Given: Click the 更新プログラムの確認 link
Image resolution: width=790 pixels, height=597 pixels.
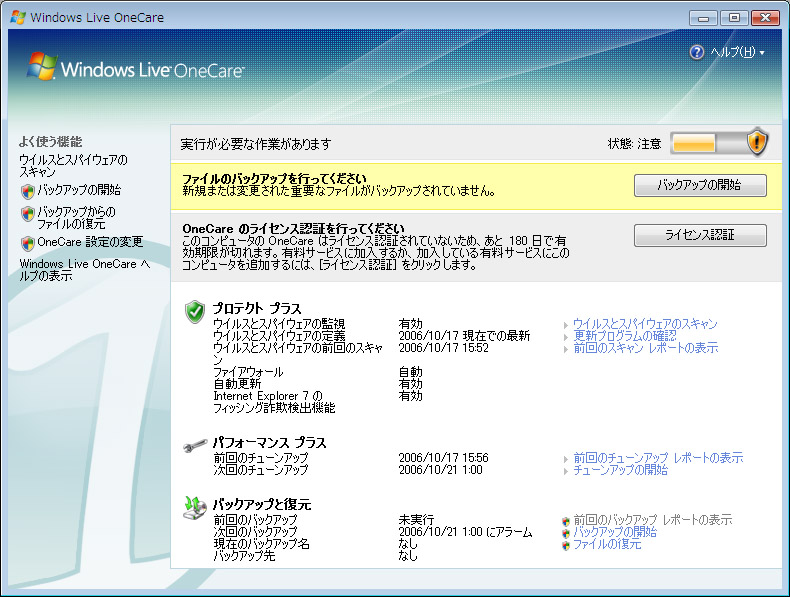Looking at the screenshot, I should [x=626, y=336].
